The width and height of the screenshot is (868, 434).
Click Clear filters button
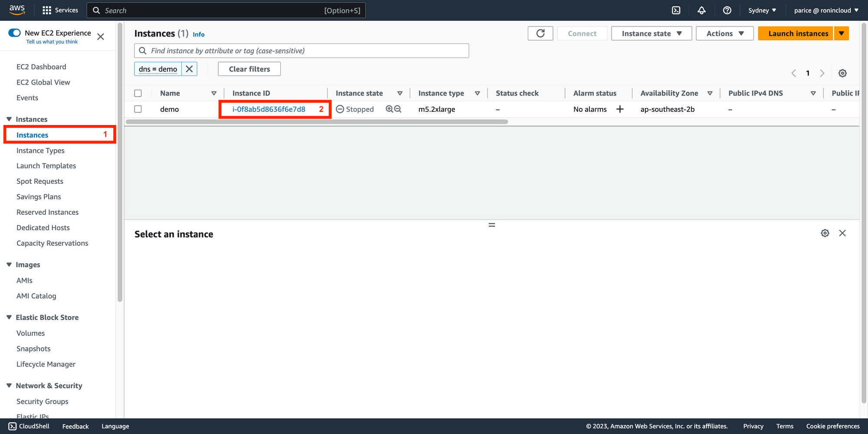pos(249,69)
